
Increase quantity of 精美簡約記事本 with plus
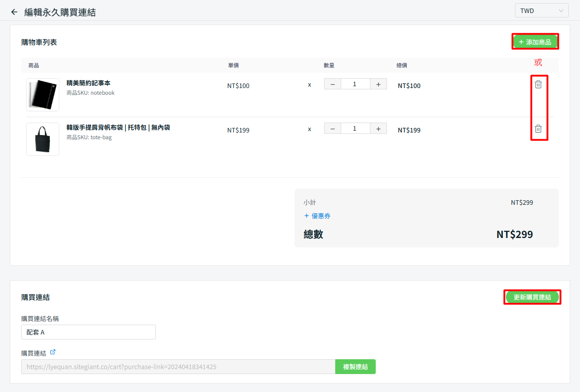point(378,84)
